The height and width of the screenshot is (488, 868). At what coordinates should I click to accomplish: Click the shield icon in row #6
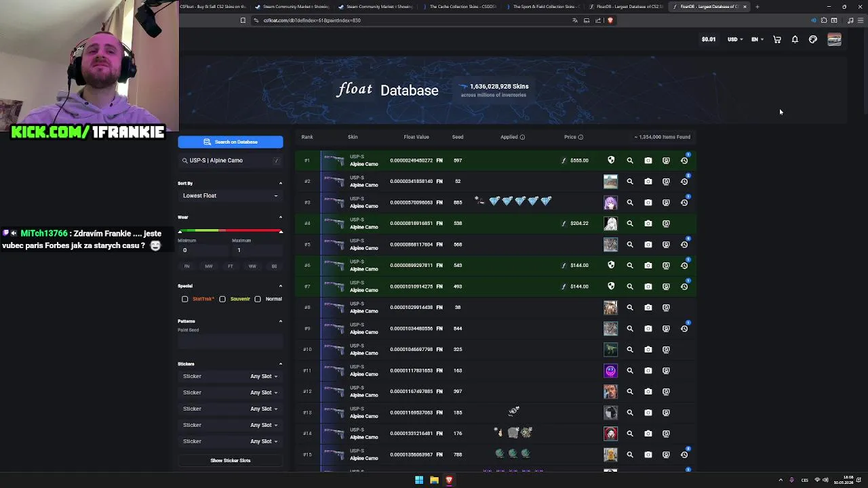pos(611,266)
